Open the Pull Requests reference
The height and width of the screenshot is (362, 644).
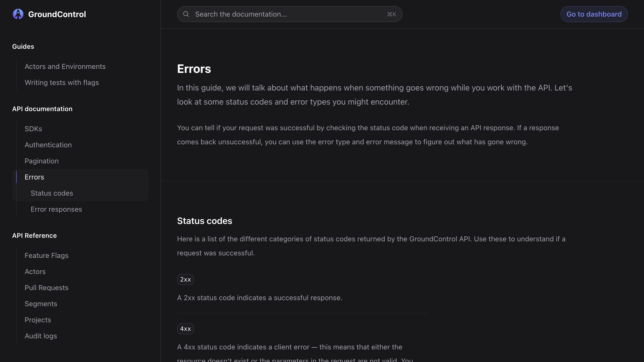(x=47, y=288)
